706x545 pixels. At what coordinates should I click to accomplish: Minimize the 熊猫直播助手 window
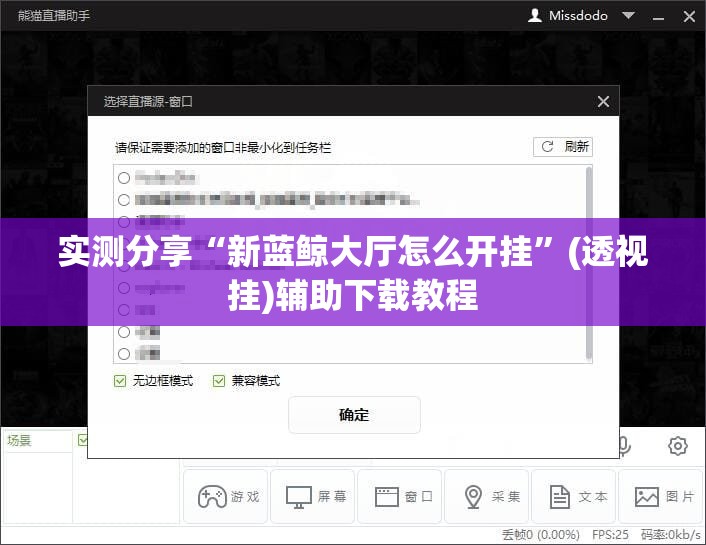point(658,17)
